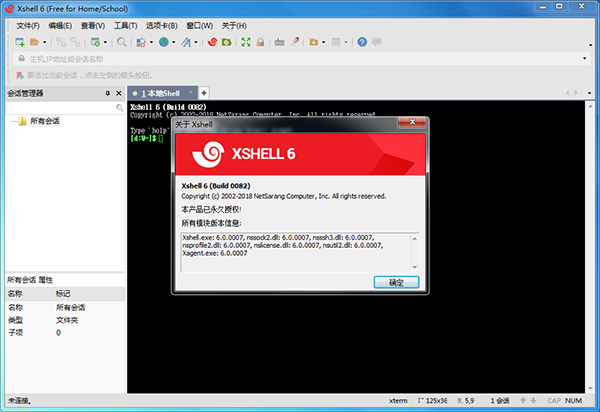600x412 pixels.
Task: Open the 文件(F) menu
Action: (28, 26)
